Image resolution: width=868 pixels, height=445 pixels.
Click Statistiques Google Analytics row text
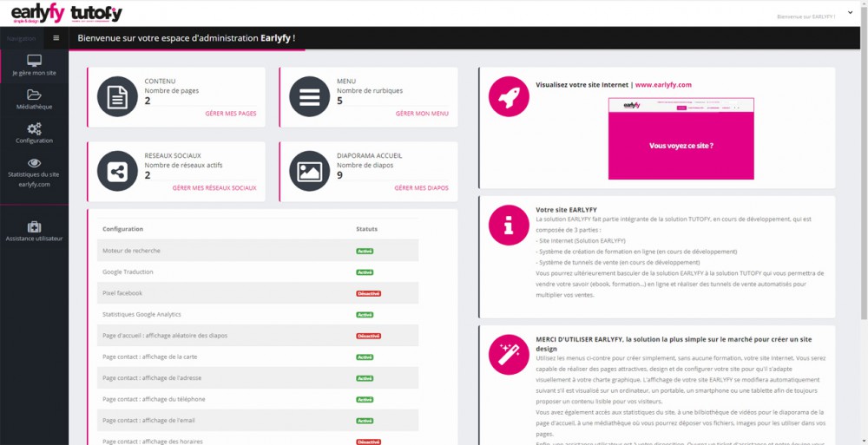(141, 314)
